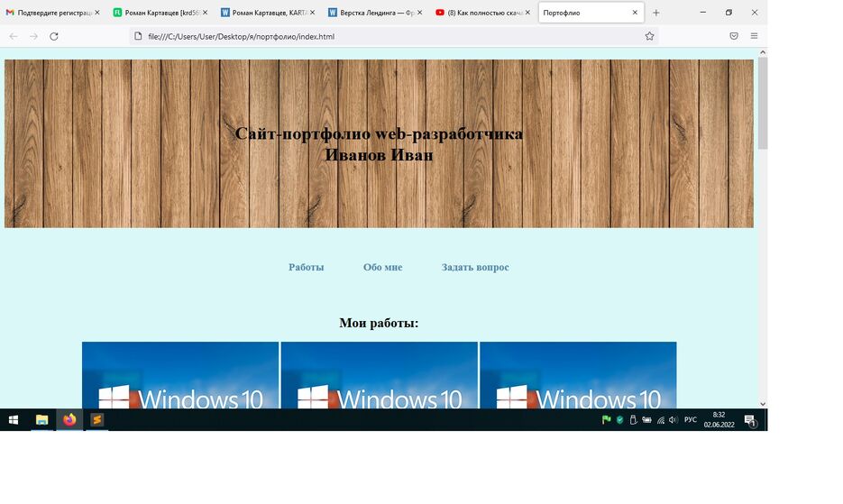This screenshot has height=504, width=843.
Task: Close the 'Портофлио' tab
Action: point(635,13)
